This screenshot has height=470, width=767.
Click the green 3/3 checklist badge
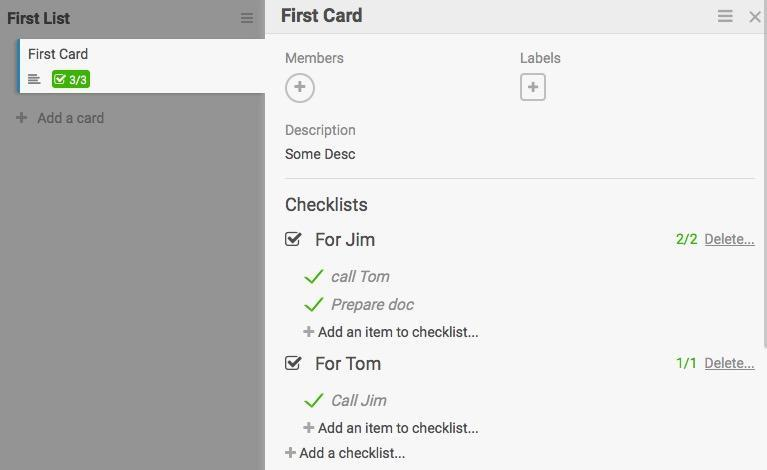[71, 80]
